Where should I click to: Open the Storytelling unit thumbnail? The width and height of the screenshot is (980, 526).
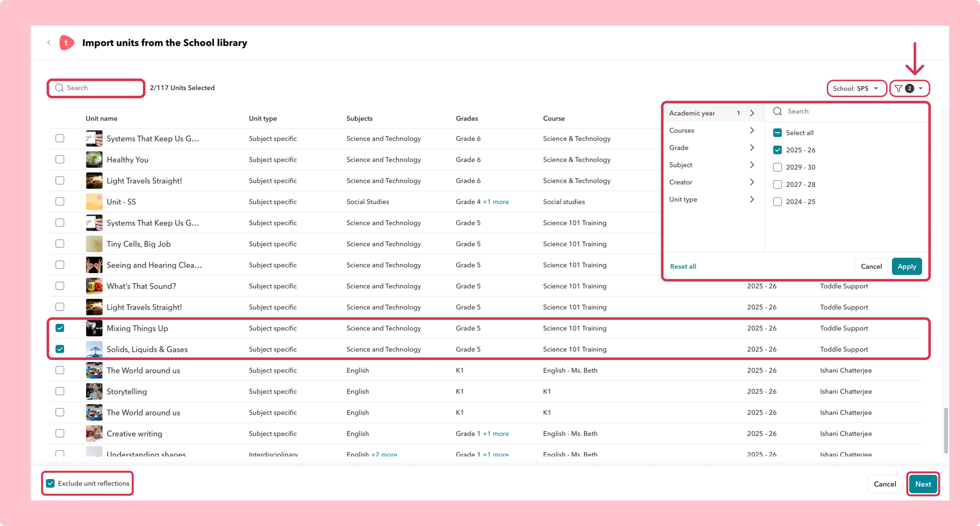pyautogui.click(x=94, y=391)
